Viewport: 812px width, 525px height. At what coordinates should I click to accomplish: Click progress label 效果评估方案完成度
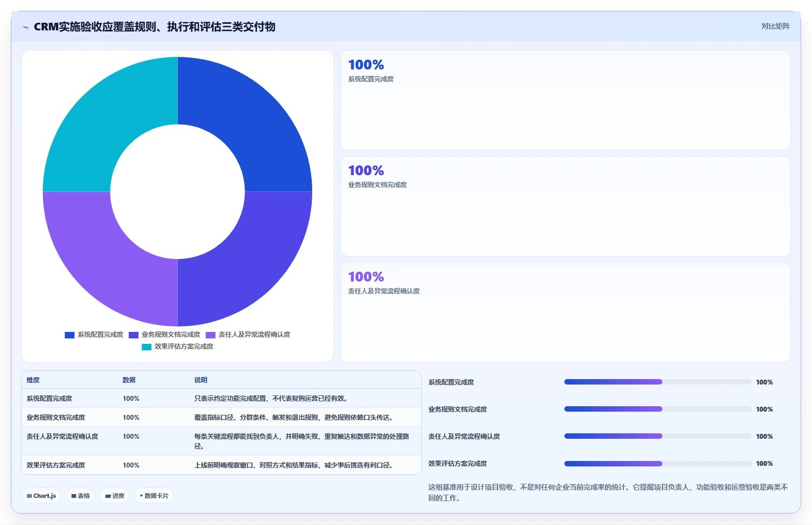tap(457, 464)
